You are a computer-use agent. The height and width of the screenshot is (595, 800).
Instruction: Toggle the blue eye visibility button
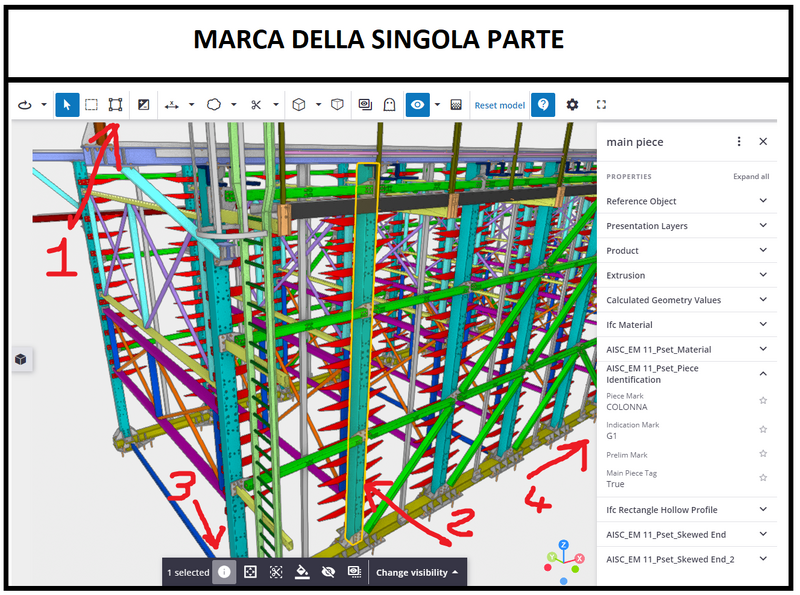417,105
